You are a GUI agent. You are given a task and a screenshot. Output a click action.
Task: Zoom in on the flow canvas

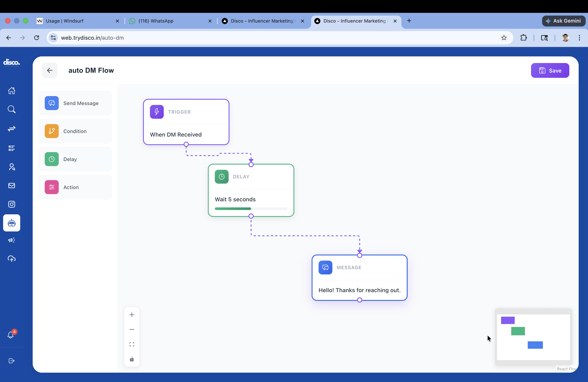click(132, 314)
